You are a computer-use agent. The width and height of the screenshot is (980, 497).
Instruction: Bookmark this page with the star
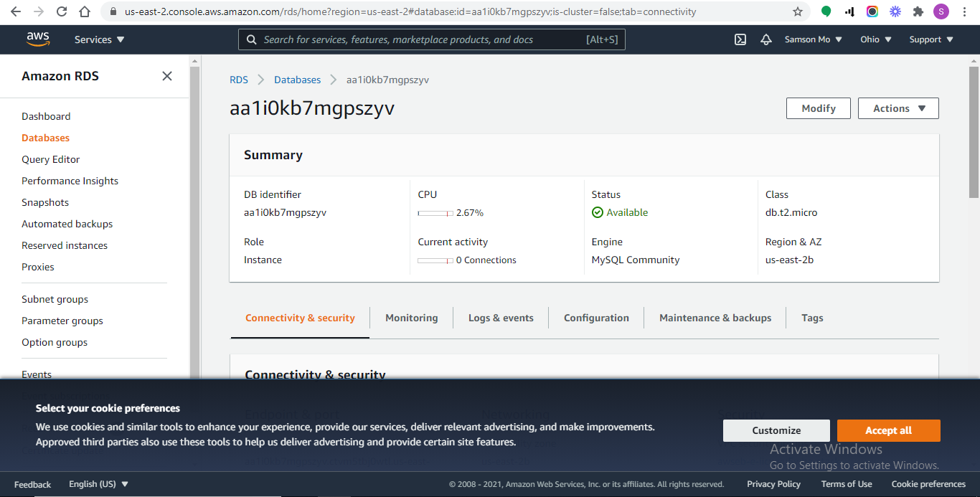[x=797, y=11]
